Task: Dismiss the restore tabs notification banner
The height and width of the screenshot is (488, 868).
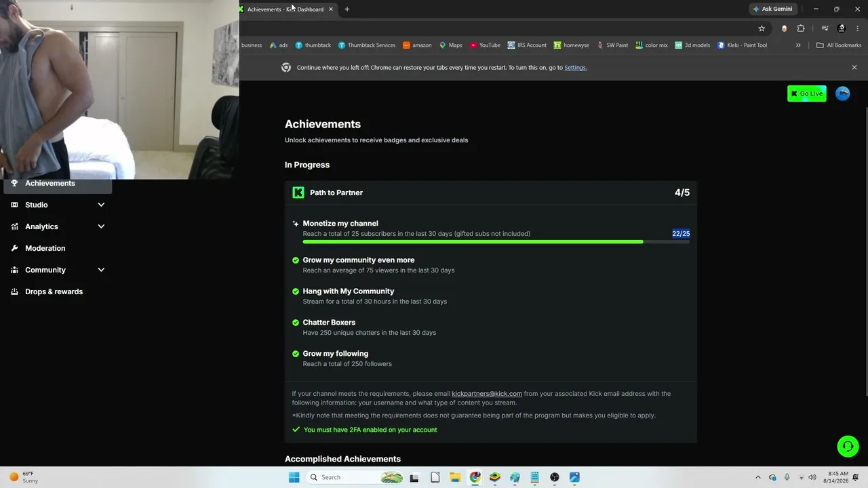Action: [854, 67]
